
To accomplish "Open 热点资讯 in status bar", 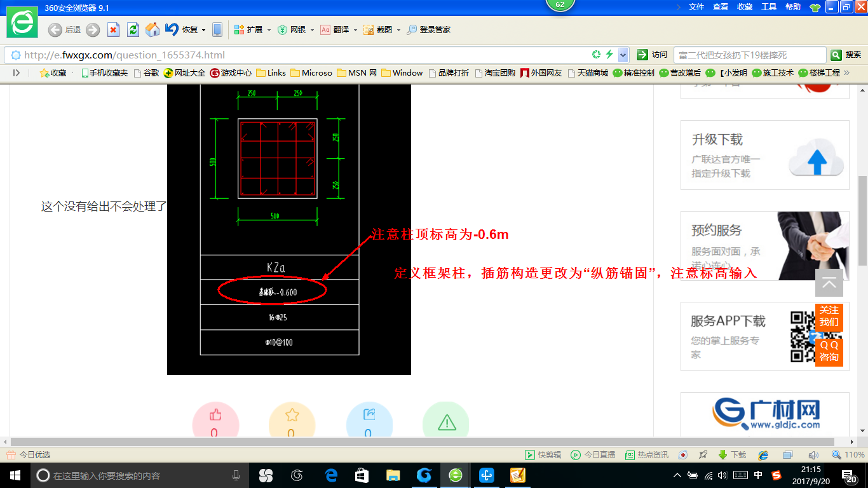I will pyautogui.click(x=647, y=455).
